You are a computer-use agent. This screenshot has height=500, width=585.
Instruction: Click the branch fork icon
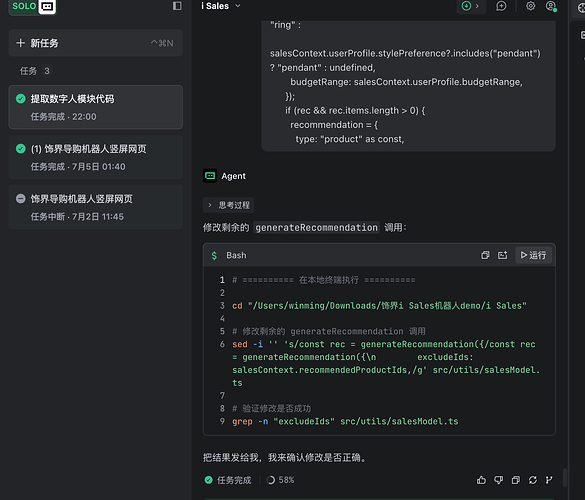click(x=549, y=480)
